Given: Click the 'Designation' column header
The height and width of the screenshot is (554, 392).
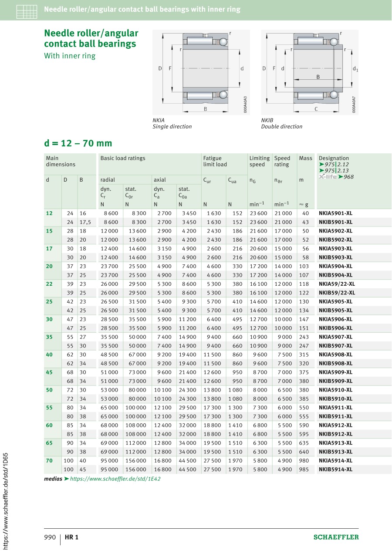Looking at the screenshot, I should pyautogui.click(x=334, y=158).
